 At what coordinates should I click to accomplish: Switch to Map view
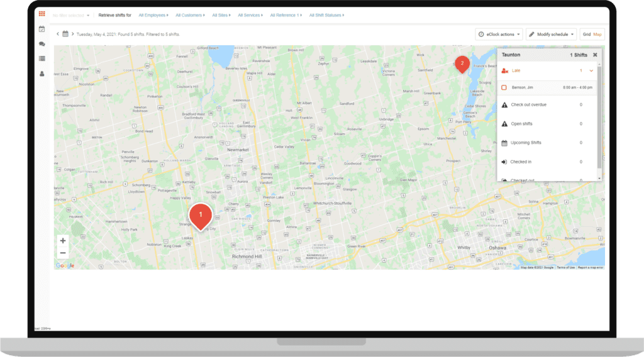click(597, 34)
